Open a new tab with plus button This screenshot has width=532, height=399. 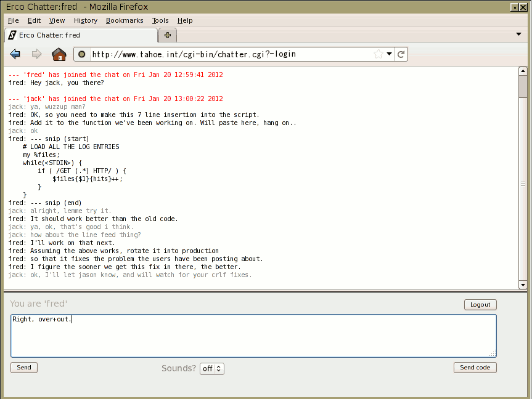[168, 35]
